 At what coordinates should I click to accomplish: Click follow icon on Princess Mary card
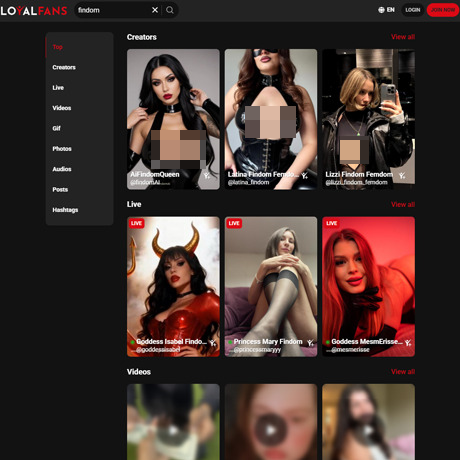[311, 343]
